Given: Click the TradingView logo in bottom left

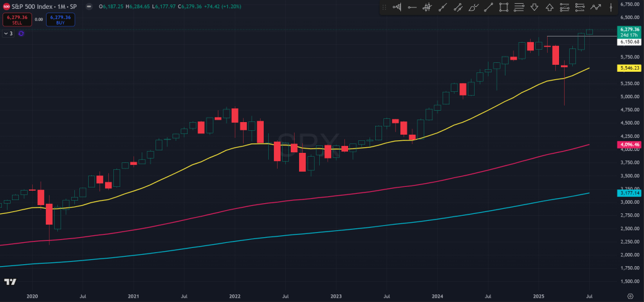Looking at the screenshot, I should (x=10, y=282).
